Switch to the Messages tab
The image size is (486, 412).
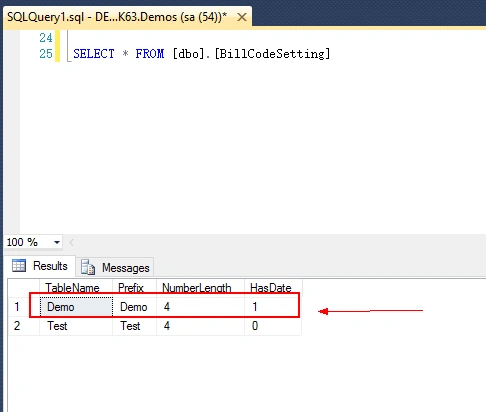[115, 268]
